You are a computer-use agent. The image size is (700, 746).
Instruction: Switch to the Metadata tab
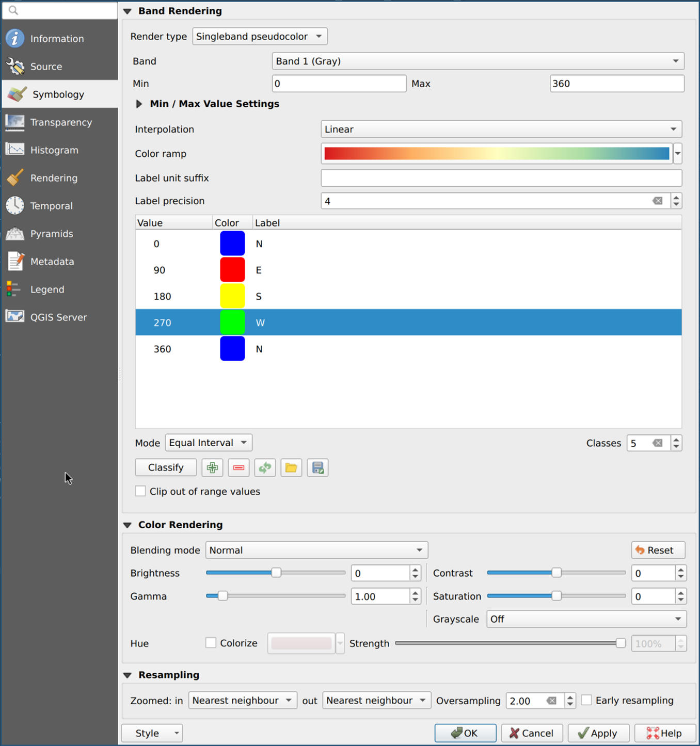pyautogui.click(x=52, y=262)
